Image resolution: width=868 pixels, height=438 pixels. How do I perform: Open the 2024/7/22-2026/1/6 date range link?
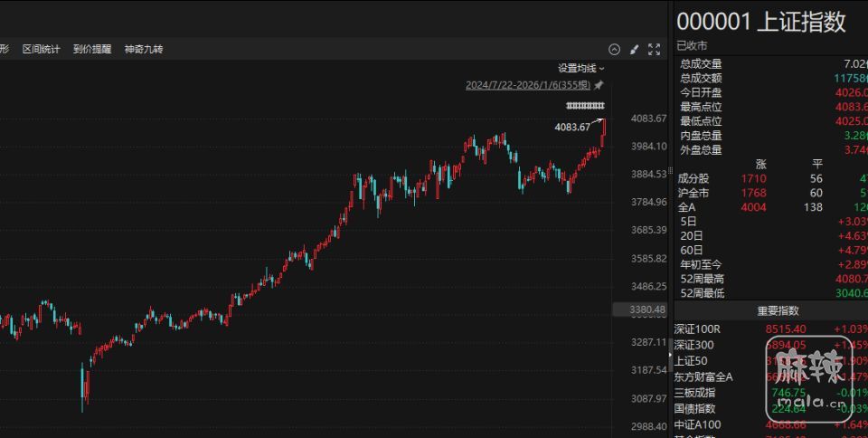click(527, 85)
